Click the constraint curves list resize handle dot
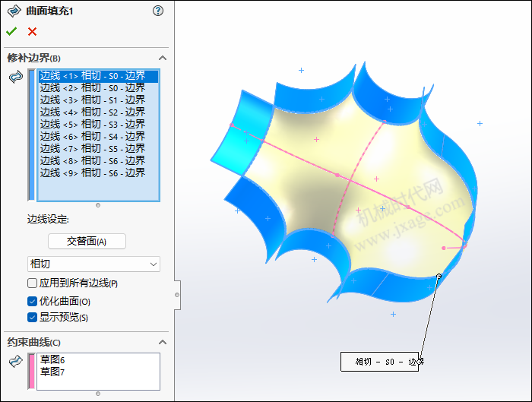Viewport: 532px width, 402px height. point(98,394)
